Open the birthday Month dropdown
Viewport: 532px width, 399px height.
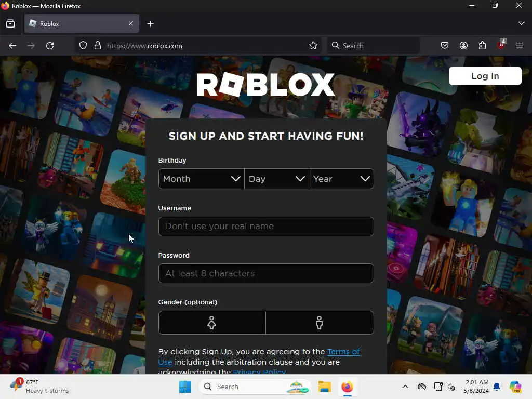tap(201, 179)
